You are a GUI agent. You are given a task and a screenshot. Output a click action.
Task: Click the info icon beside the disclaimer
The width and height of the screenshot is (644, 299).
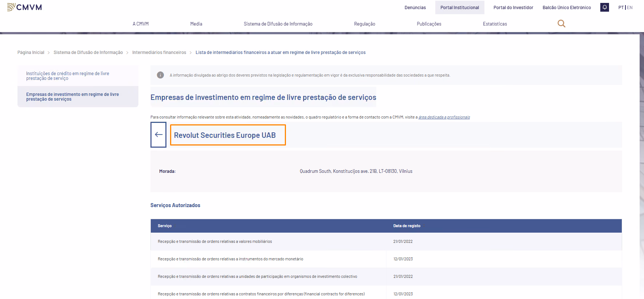[x=160, y=75]
